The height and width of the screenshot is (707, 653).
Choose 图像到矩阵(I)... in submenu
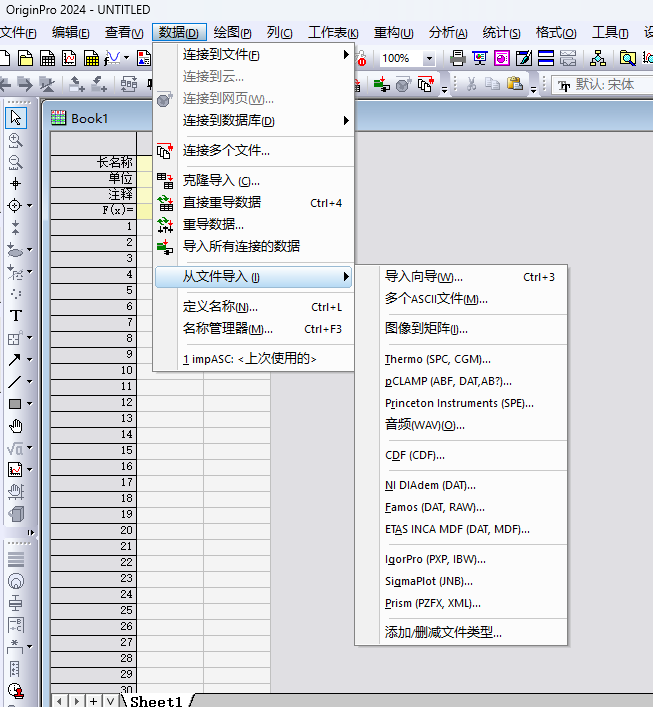(461, 328)
